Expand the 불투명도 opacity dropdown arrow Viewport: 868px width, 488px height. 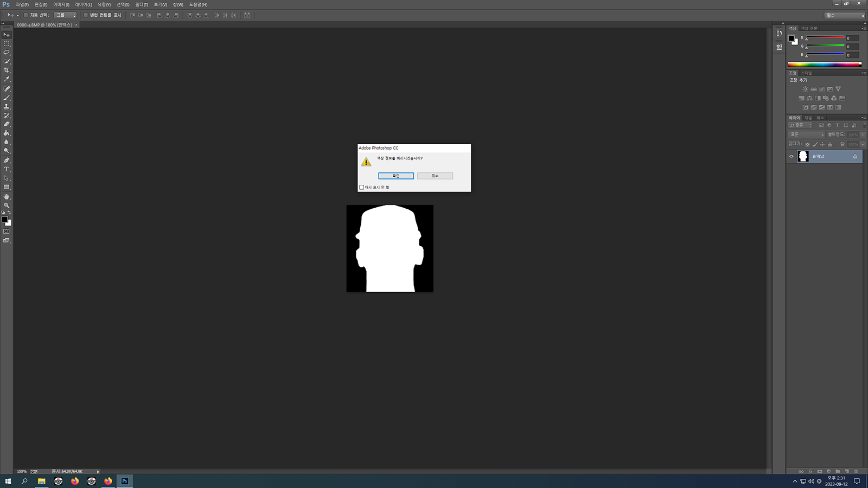click(x=863, y=134)
